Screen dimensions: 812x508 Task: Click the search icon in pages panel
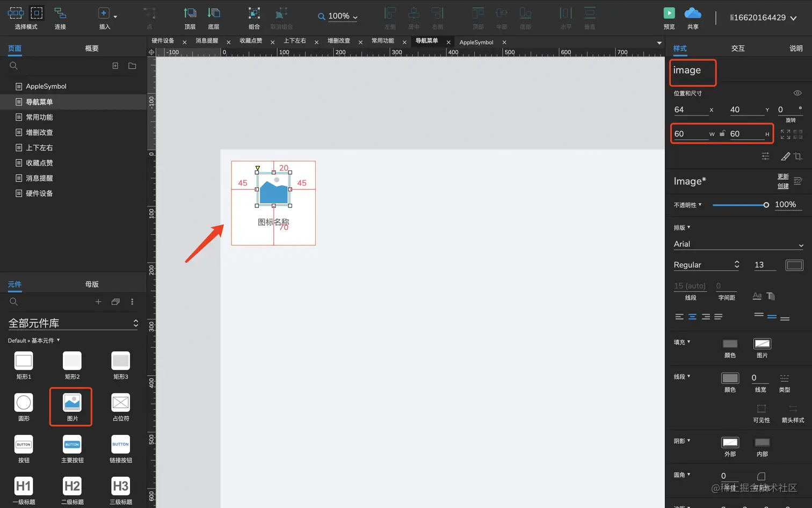(14, 66)
